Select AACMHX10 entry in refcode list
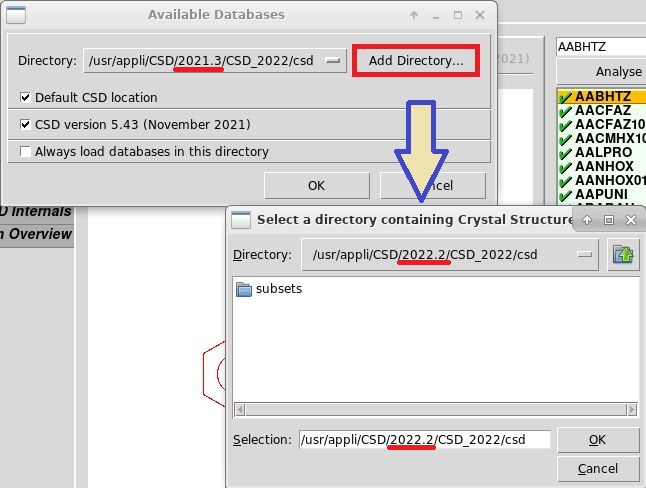This screenshot has height=488, width=646. click(602, 138)
